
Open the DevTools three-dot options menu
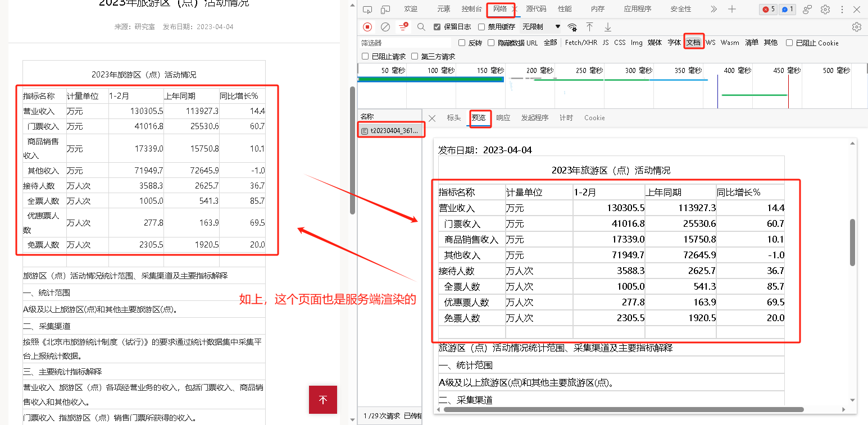point(842,9)
